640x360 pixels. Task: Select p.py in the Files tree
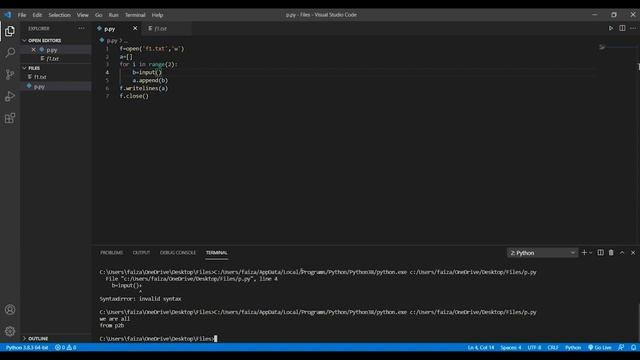point(56,86)
